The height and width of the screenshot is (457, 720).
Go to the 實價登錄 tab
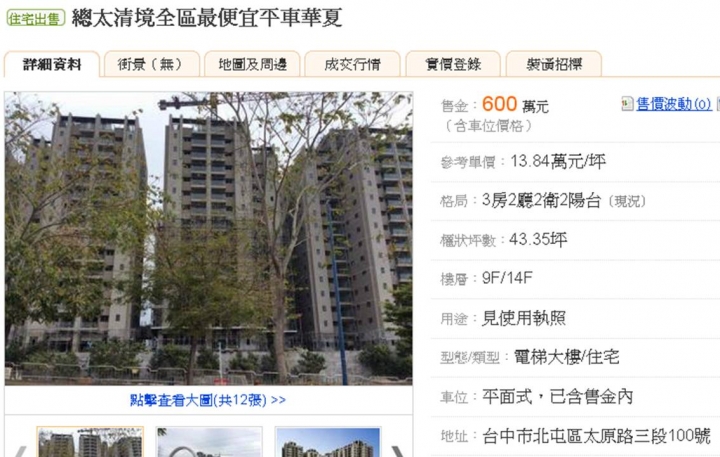[453, 64]
